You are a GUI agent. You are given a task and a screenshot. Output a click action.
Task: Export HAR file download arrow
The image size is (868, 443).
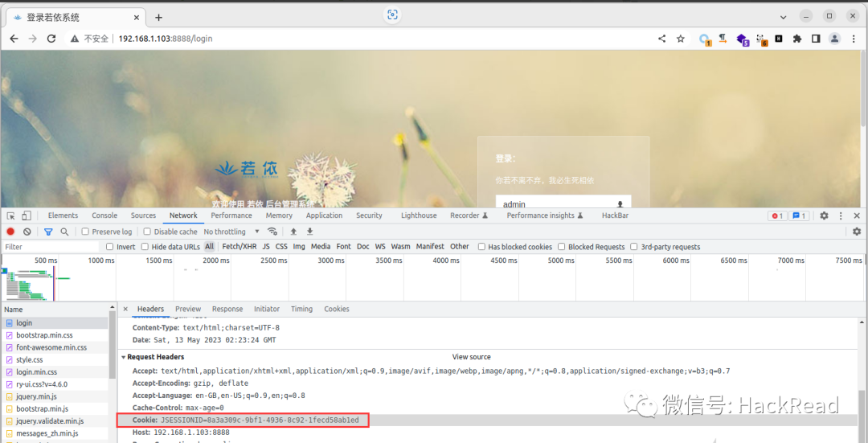(x=310, y=232)
